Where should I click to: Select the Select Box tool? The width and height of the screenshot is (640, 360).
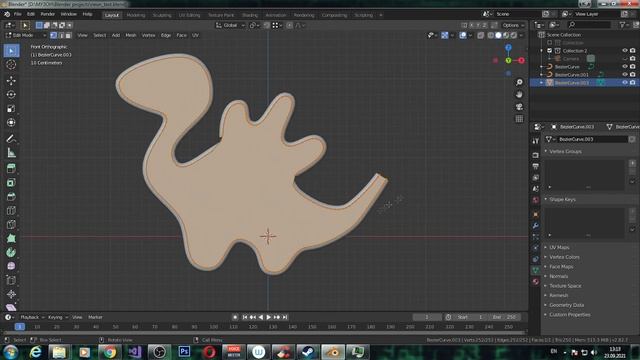click(11, 51)
